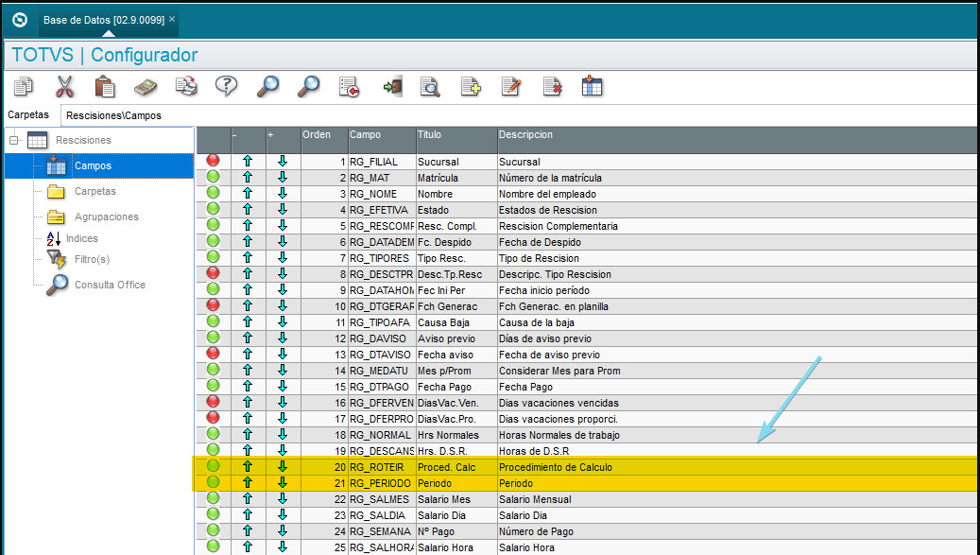
Task: Select the 'Dias vacaciones proporci.' cell
Action: (x=737, y=419)
